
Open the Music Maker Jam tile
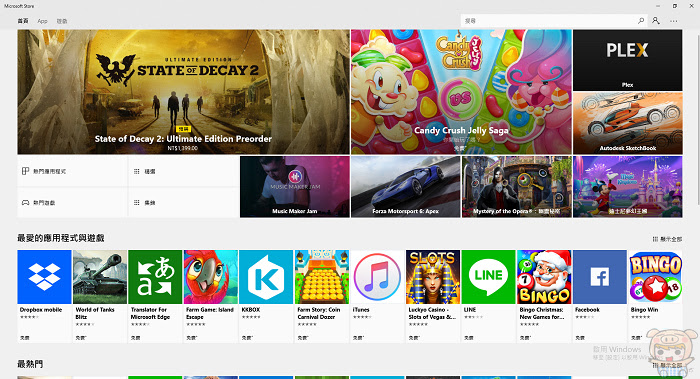[295, 187]
